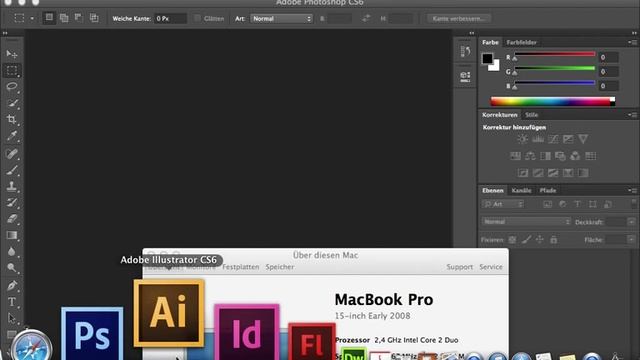Toggle filter for pixel layers

coord(547,204)
